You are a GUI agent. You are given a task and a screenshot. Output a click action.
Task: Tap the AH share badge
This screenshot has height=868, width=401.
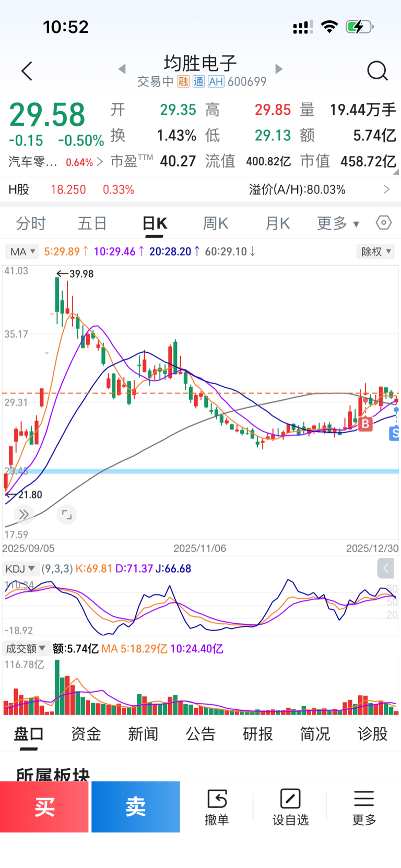(216, 81)
